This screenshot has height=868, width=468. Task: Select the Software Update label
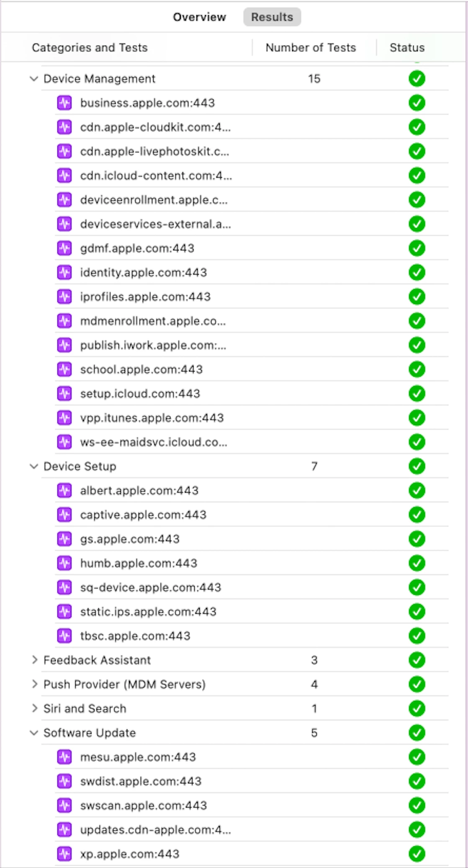tap(90, 733)
